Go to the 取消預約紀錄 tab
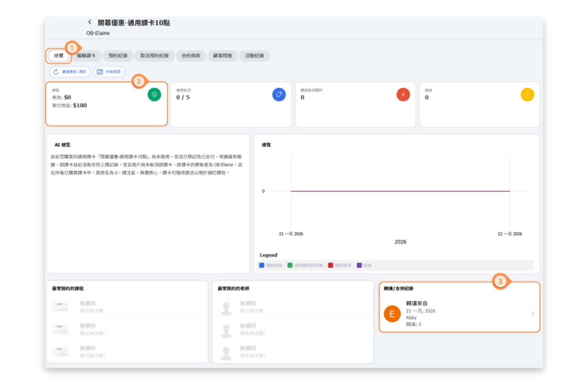 [x=154, y=56]
